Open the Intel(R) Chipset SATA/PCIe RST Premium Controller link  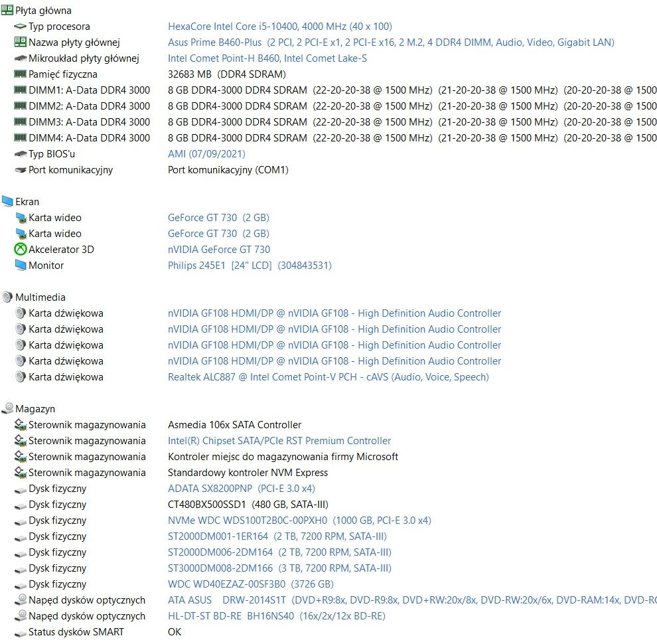279,441
